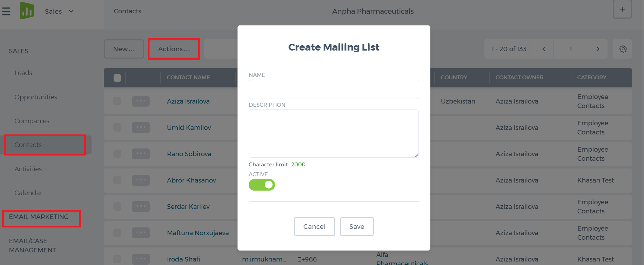Open the table settings gear icon

(x=623, y=49)
